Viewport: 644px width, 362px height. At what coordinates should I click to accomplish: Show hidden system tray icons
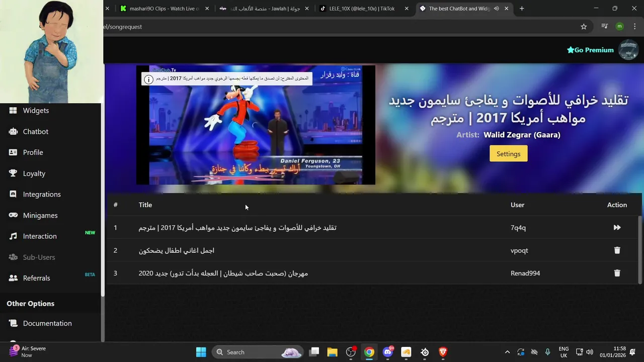(x=507, y=352)
